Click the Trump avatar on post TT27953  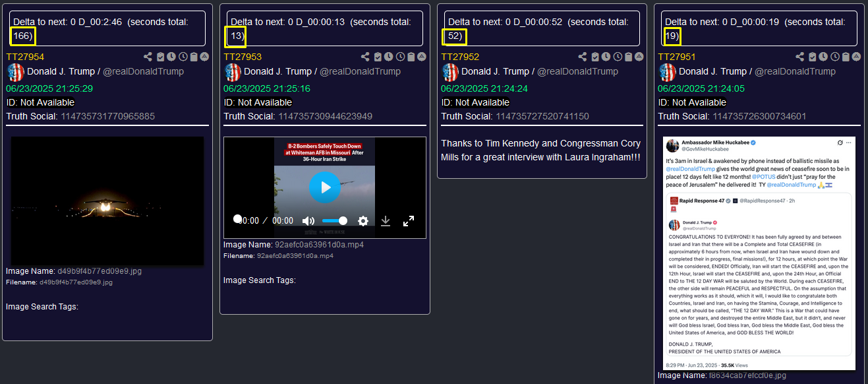(x=233, y=72)
